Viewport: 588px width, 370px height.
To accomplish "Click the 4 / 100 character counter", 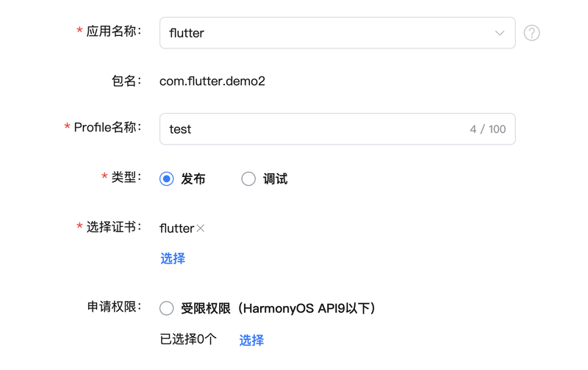I will click(487, 129).
